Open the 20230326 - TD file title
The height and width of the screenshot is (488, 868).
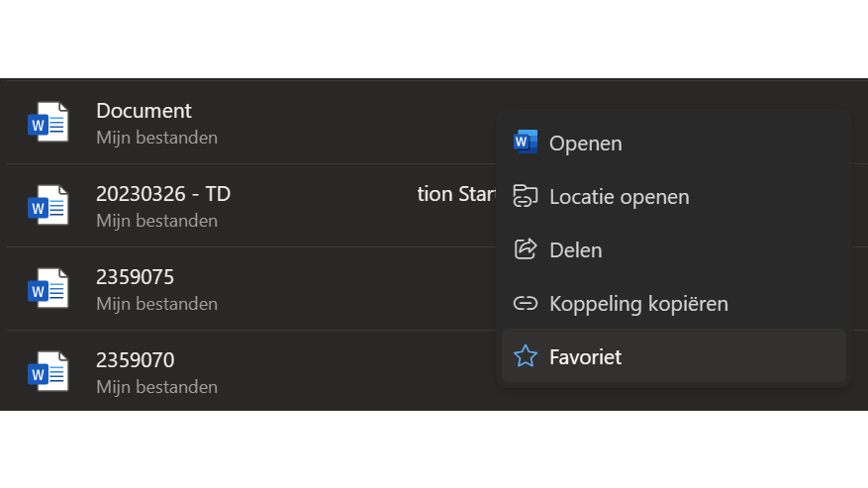(162, 194)
